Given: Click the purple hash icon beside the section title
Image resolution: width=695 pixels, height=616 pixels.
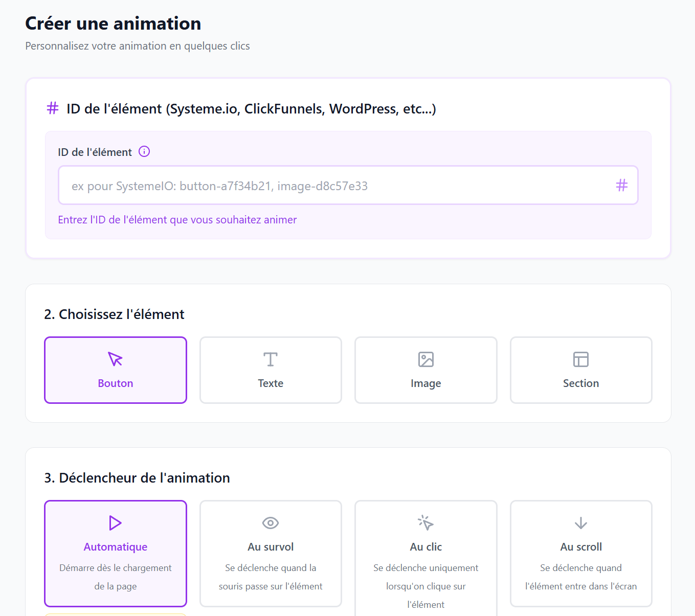Looking at the screenshot, I should point(52,108).
